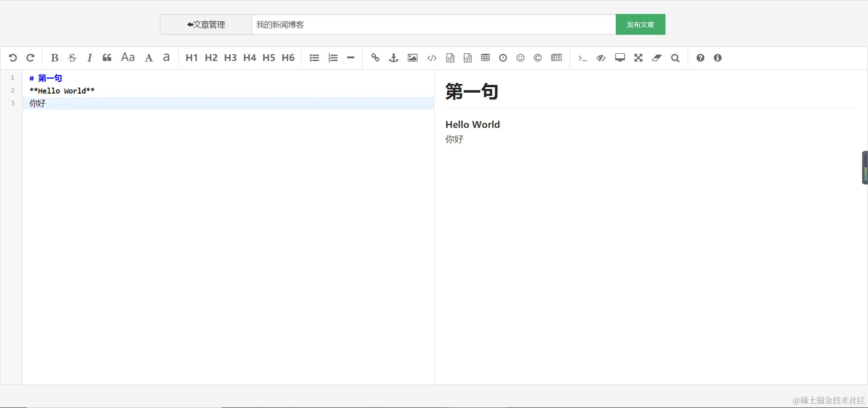Image resolution: width=868 pixels, height=408 pixels.
Task: Insert H5 heading
Action: click(269, 58)
